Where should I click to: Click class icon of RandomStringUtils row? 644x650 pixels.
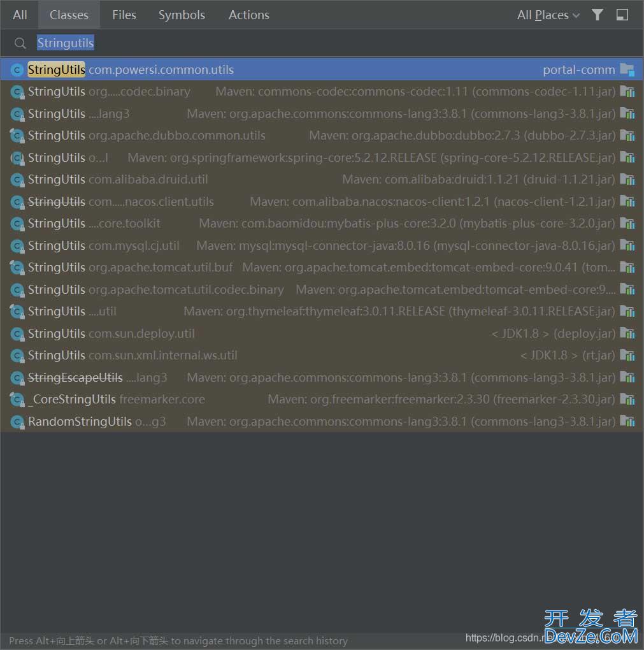click(x=17, y=422)
